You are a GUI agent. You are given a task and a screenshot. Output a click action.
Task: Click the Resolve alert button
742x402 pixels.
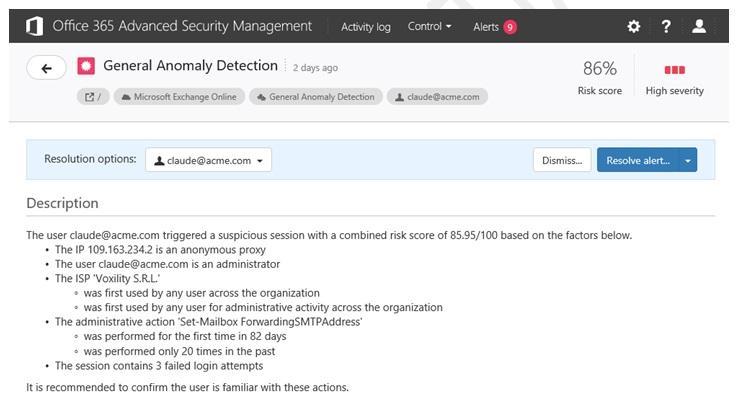pyautogui.click(x=637, y=160)
